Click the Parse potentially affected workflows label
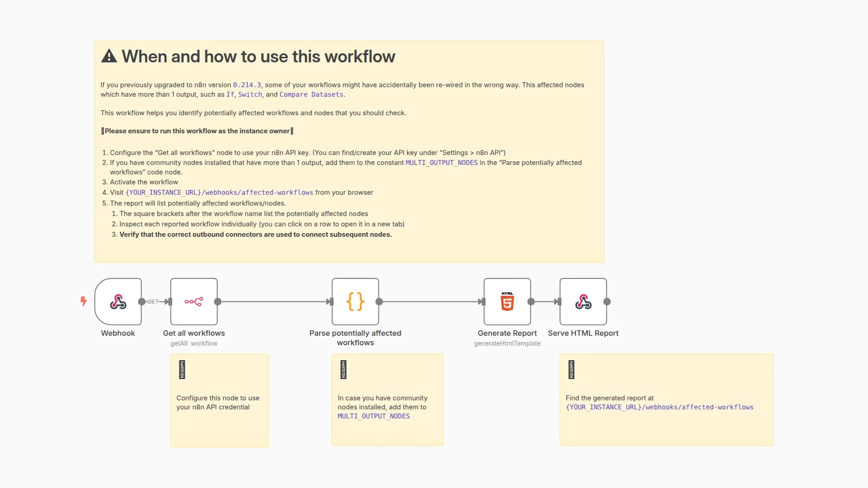 coord(355,338)
